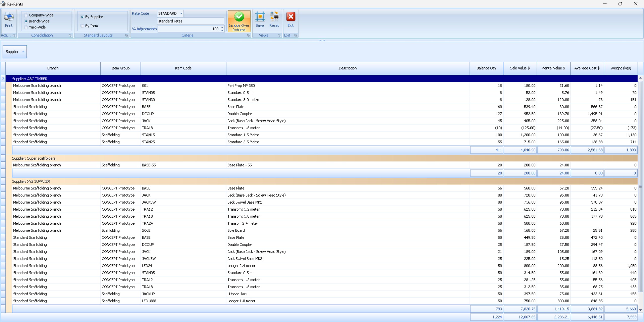Click the Print printer icon

pos(9,17)
